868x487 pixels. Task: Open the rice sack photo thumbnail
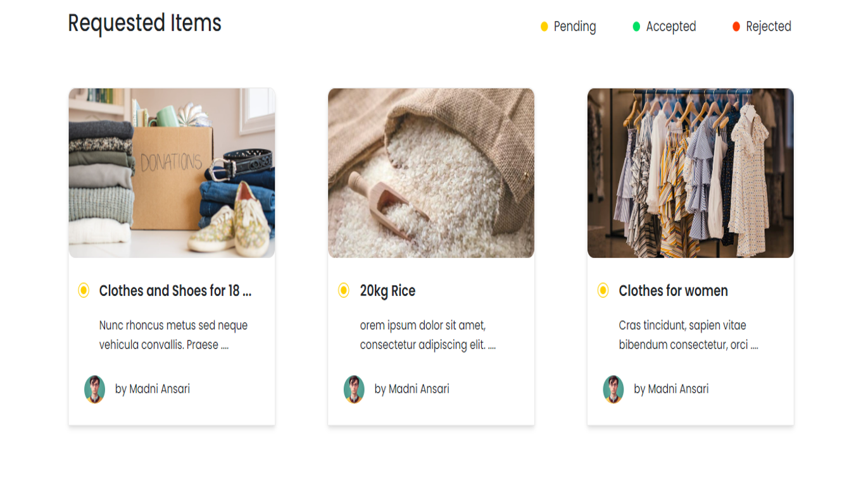tap(431, 173)
